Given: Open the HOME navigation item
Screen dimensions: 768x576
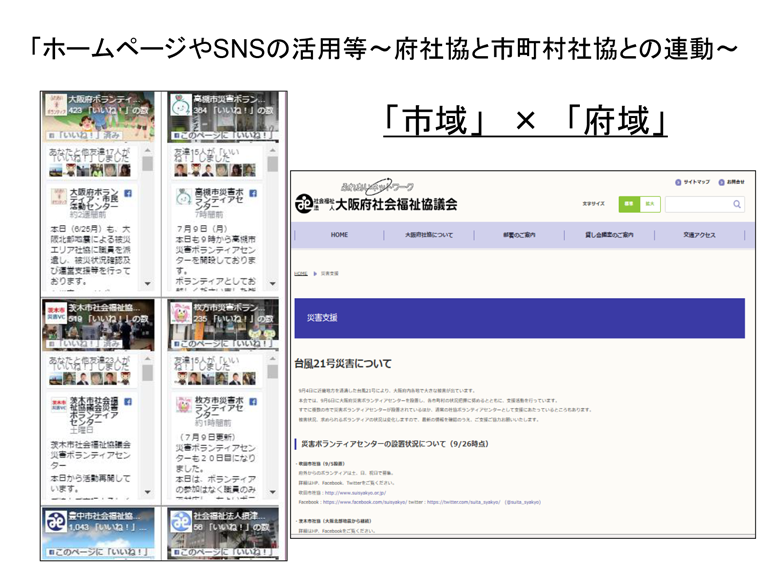Looking at the screenshot, I should [339, 235].
